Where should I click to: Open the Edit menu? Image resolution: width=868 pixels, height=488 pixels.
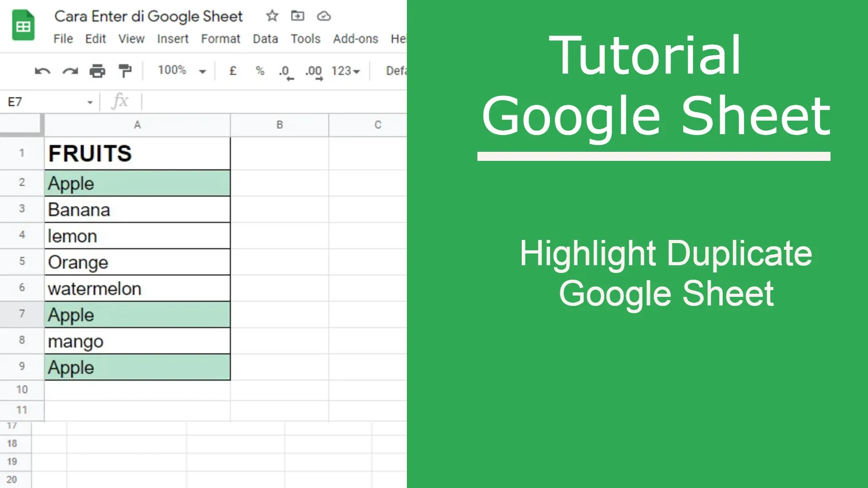pyautogui.click(x=95, y=39)
